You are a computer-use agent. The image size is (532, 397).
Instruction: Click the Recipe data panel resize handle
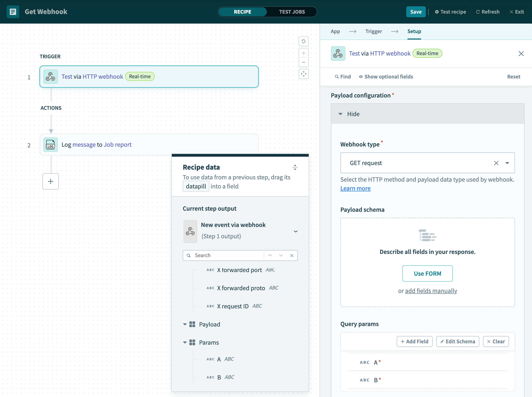click(x=295, y=167)
